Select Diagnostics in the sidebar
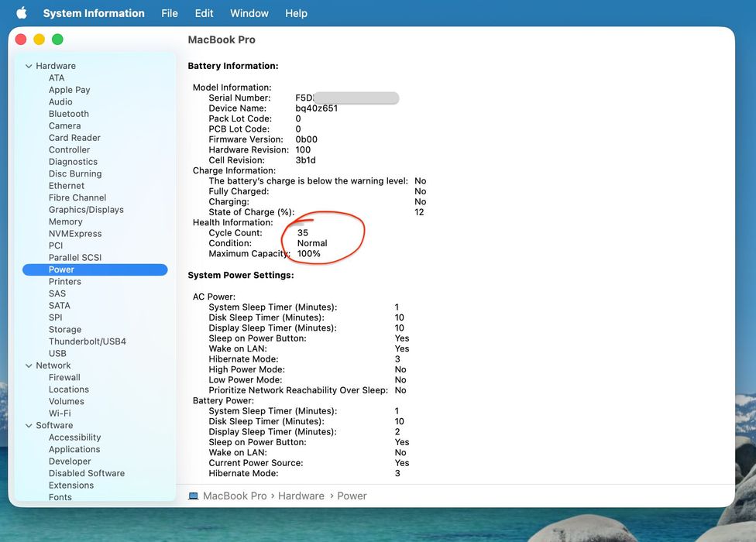The height and width of the screenshot is (542, 756). coord(73,162)
